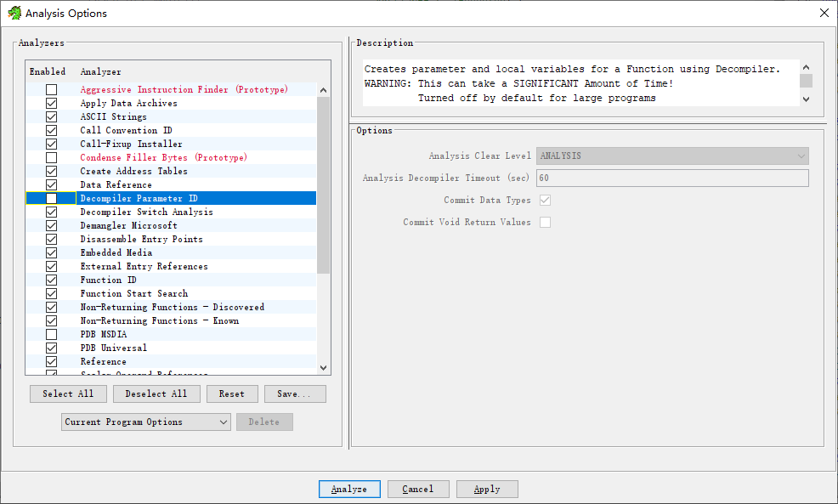
Task: Toggle Disassemble Entry Points checkbox
Action: pyautogui.click(x=51, y=240)
